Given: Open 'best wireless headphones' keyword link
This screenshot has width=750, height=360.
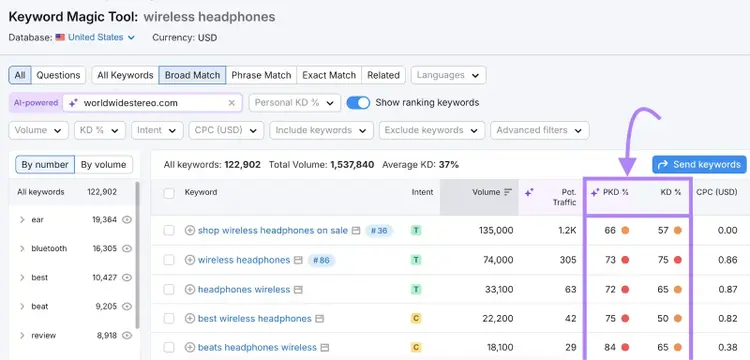Looking at the screenshot, I should [x=254, y=318].
